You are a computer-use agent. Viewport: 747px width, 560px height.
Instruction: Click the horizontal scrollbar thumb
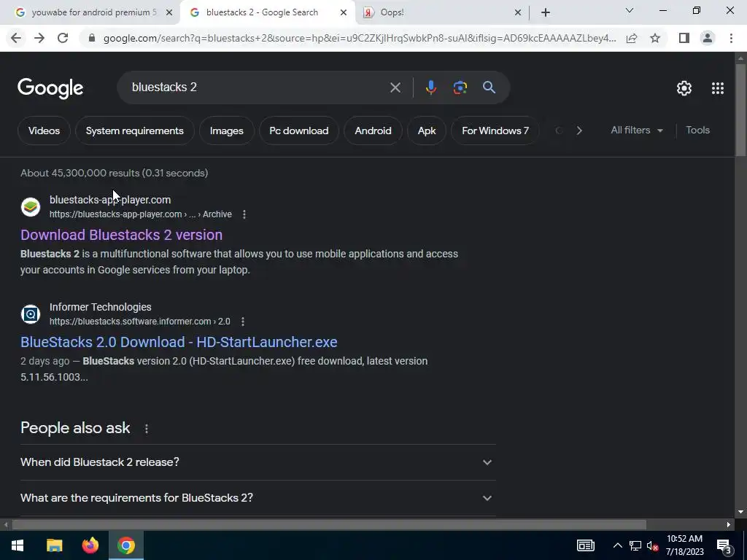point(329,525)
